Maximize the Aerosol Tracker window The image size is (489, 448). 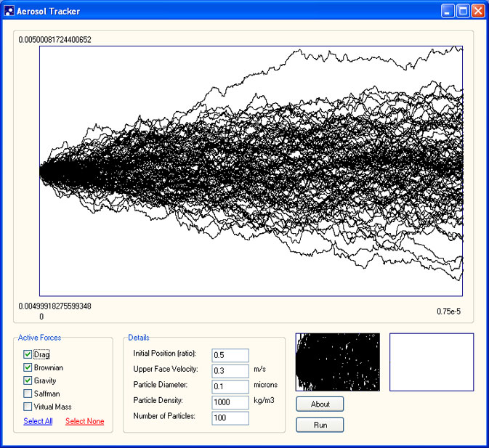[x=463, y=11]
